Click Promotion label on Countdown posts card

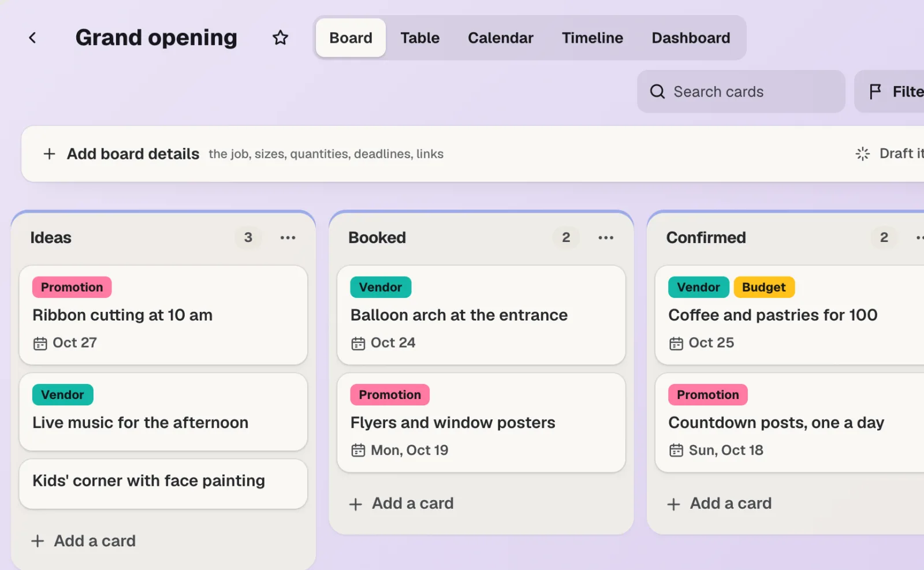[708, 395]
